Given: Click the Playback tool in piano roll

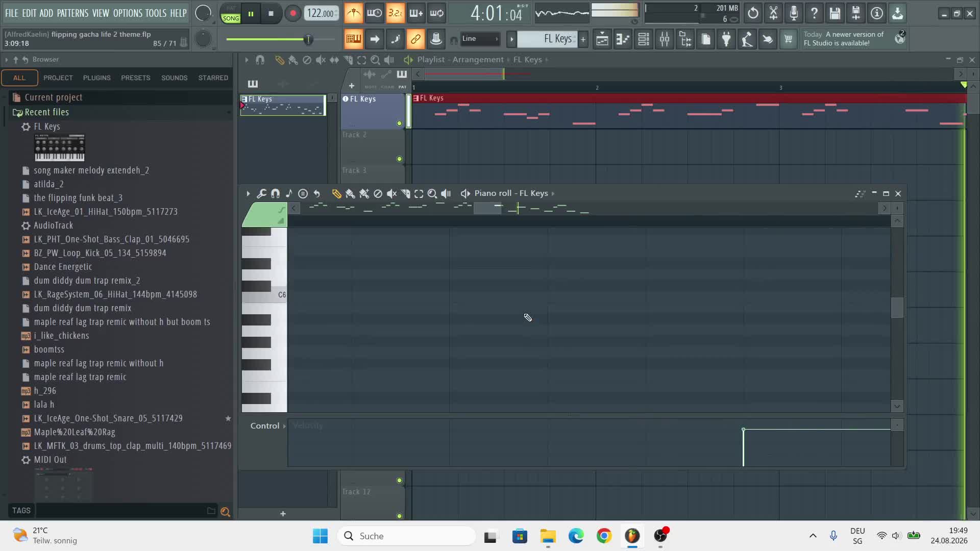Looking at the screenshot, I should [446, 193].
